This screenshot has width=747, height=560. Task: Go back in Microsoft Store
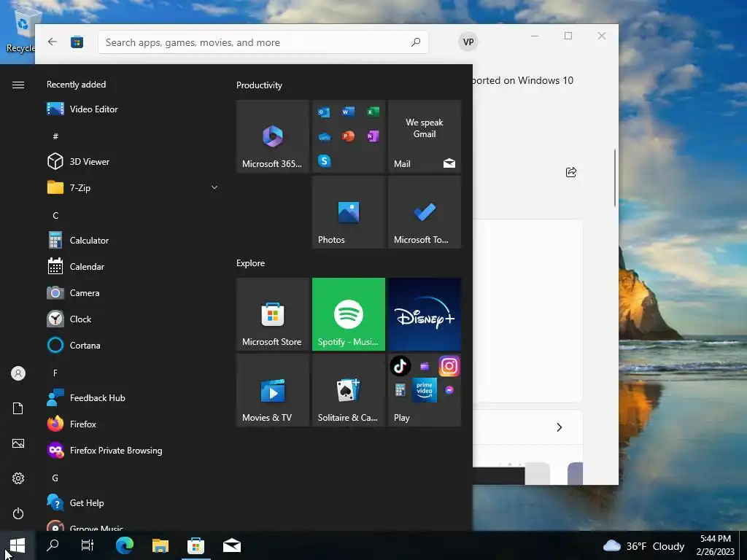pyautogui.click(x=53, y=42)
